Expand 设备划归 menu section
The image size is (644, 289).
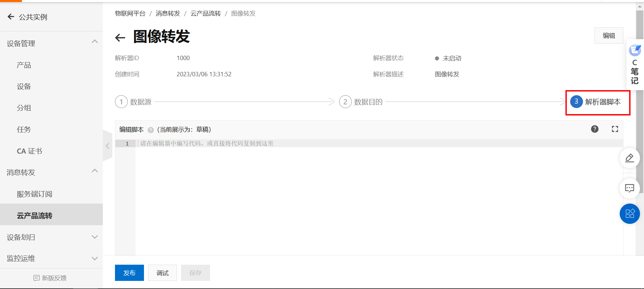95,237
